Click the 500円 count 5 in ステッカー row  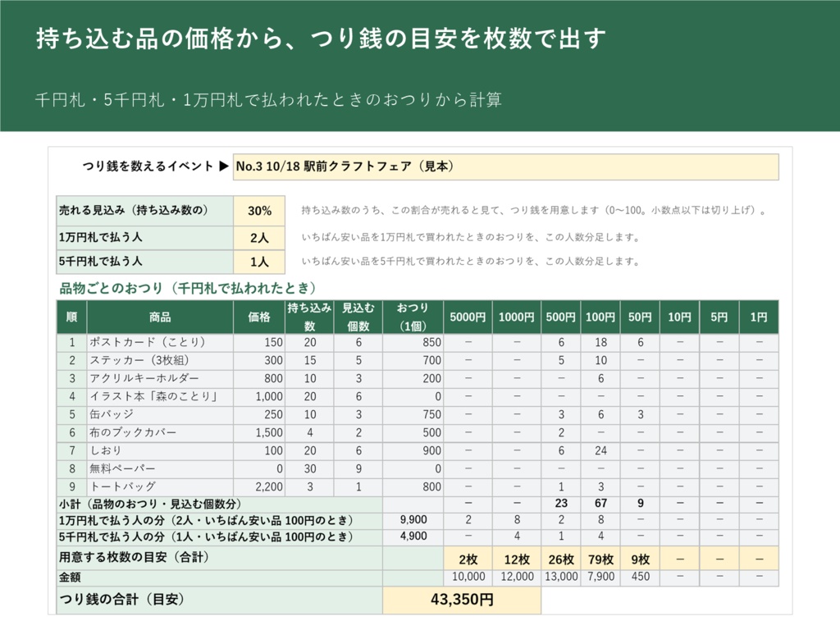(x=561, y=361)
